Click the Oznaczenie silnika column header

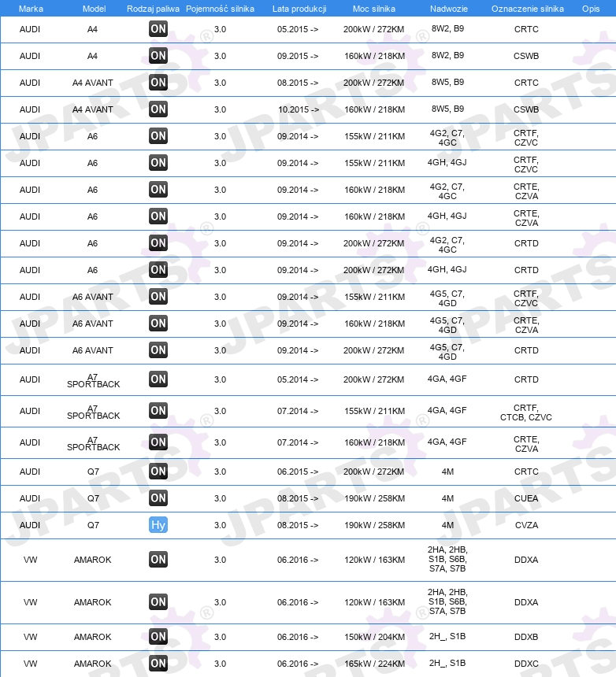(528, 9)
